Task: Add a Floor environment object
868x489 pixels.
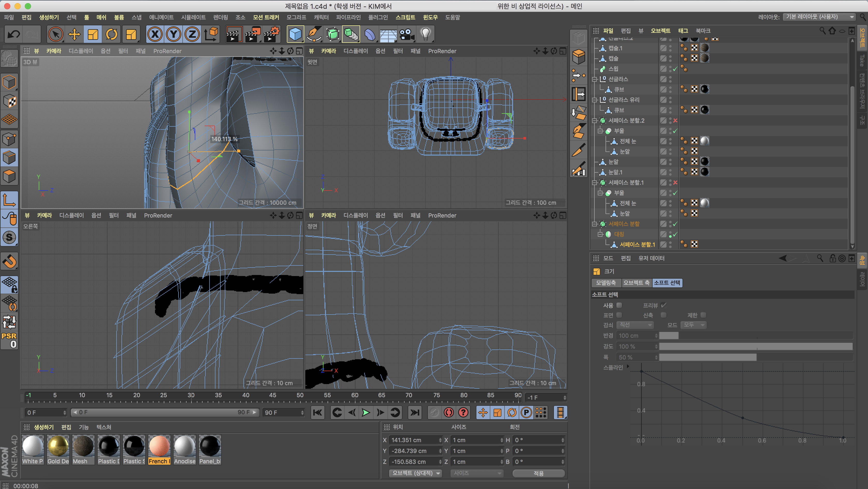Action: pyautogui.click(x=388, y=34)
